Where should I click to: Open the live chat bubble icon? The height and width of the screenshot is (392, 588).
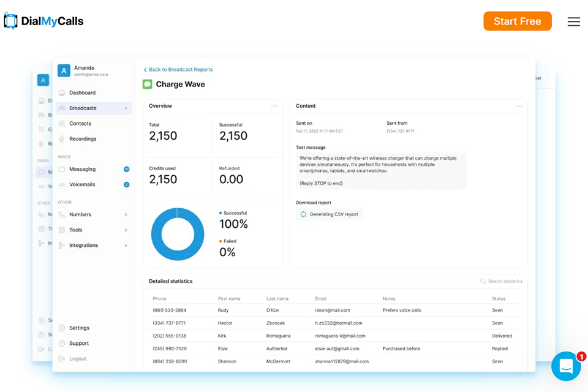coord(566,366)
